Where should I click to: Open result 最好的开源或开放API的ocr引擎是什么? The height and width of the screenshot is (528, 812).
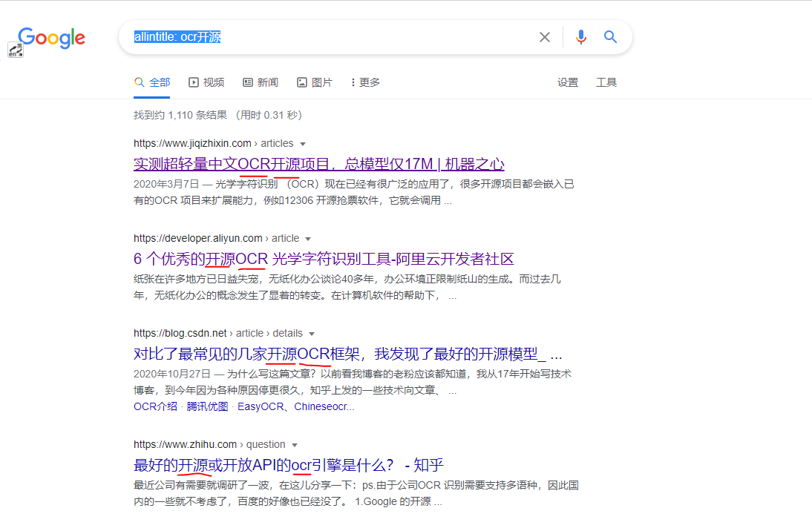(289, 465)
